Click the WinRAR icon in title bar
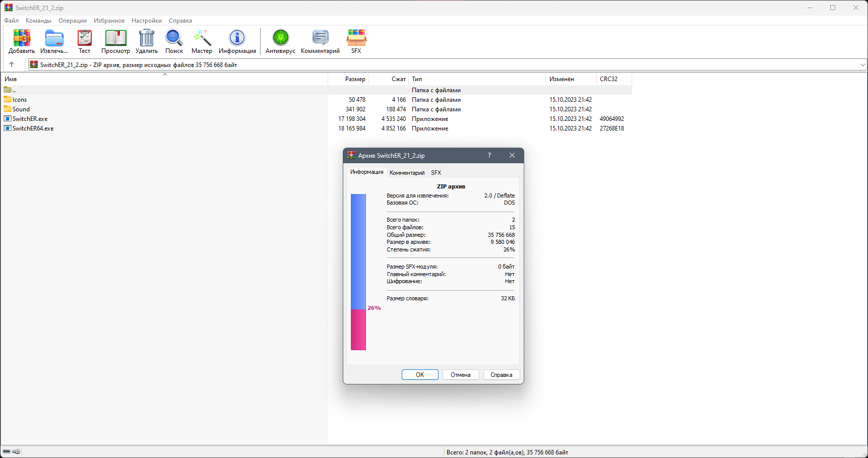 click(9, 8)
